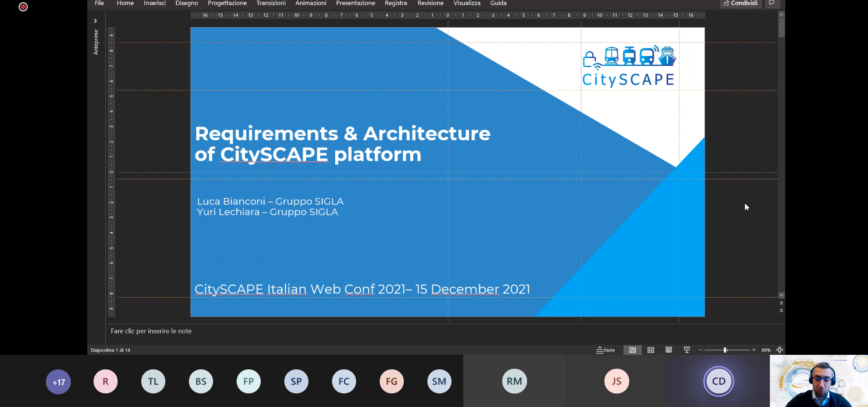
Task: Toggle the Note pane button
Action: click(x=605, y=350)
